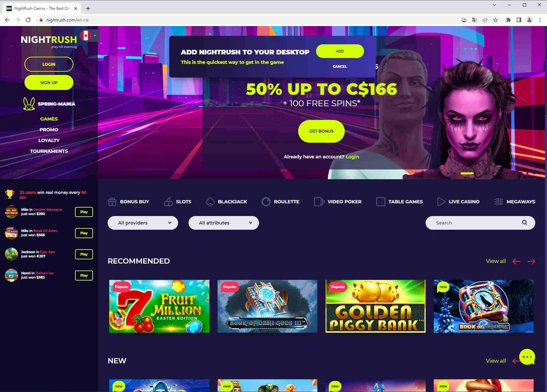Open the Golden Piggy Bank game thumbnail
The height and width of the screenshot is (392, 547).
[x=375, y=306]
